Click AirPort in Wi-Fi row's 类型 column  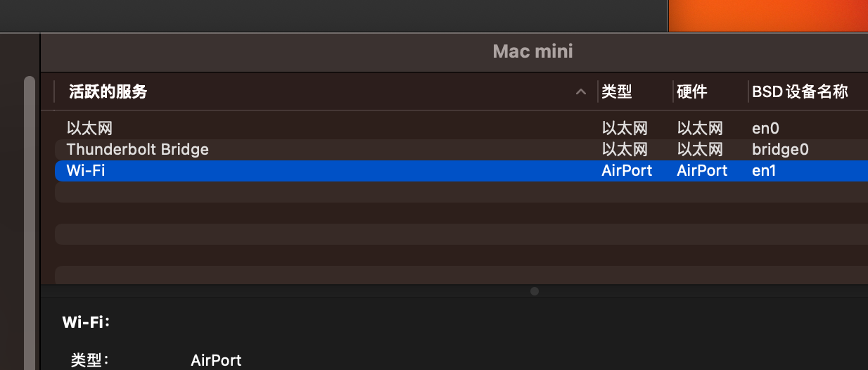[x=627, y=170]
